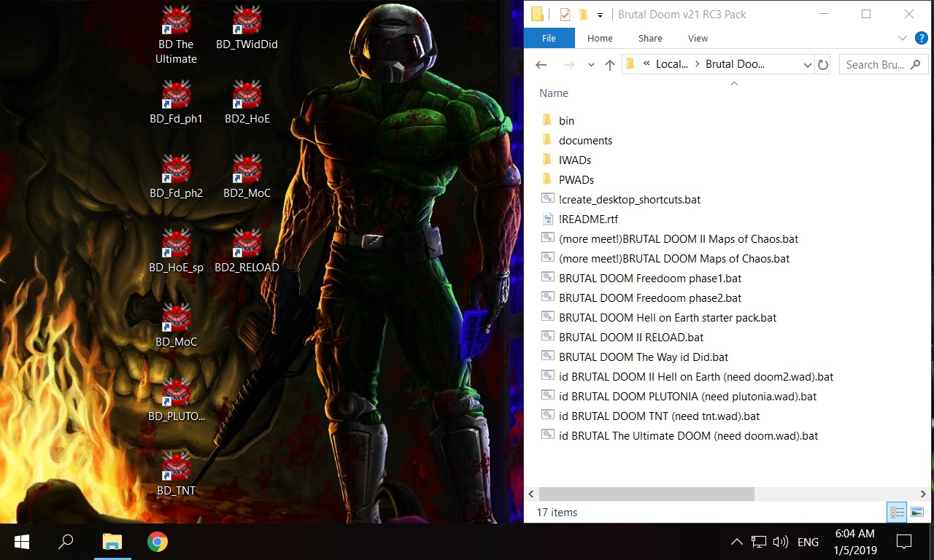
Task: Show hidden system tray icons
Action: coord(737,542)
